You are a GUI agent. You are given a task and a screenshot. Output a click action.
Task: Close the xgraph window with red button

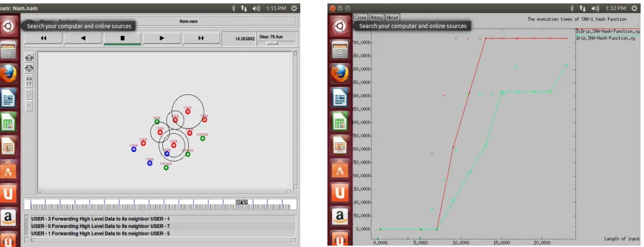tap(332, 8)
